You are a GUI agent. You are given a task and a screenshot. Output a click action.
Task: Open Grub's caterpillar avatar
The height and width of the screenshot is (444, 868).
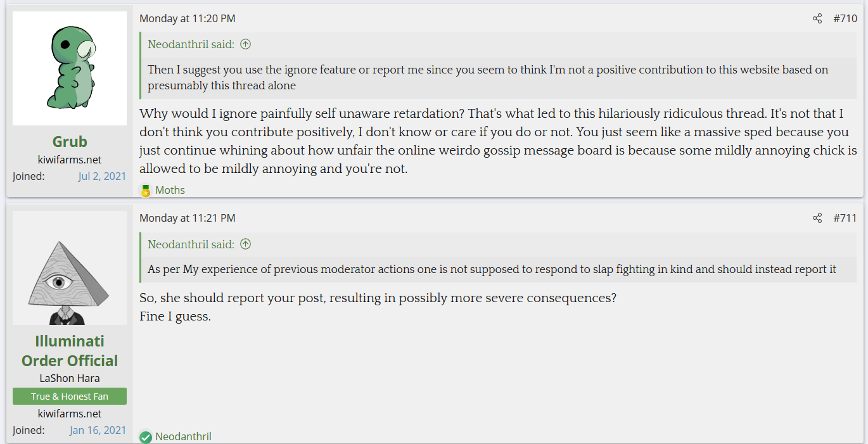click(70, 68)
